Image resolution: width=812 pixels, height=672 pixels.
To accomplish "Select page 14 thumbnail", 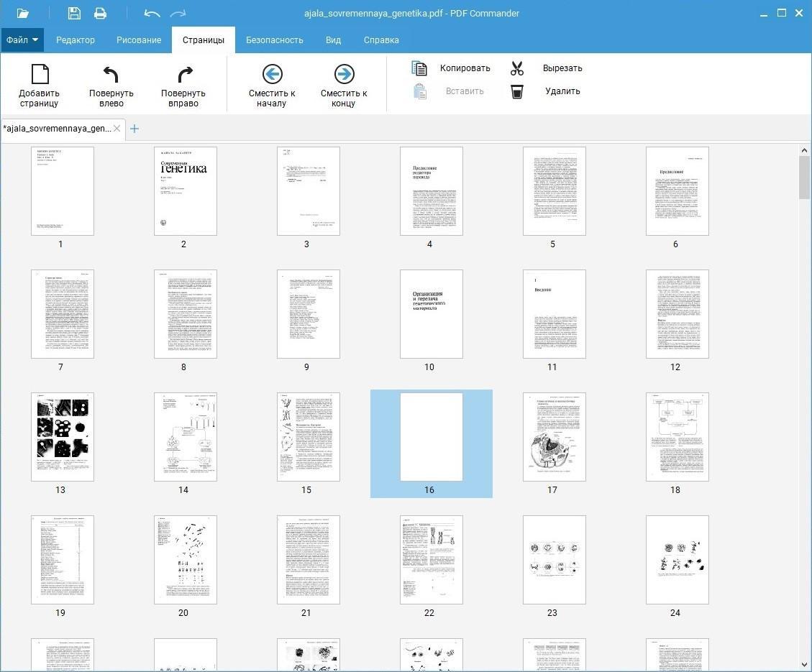I will click(x=186, y=436).
